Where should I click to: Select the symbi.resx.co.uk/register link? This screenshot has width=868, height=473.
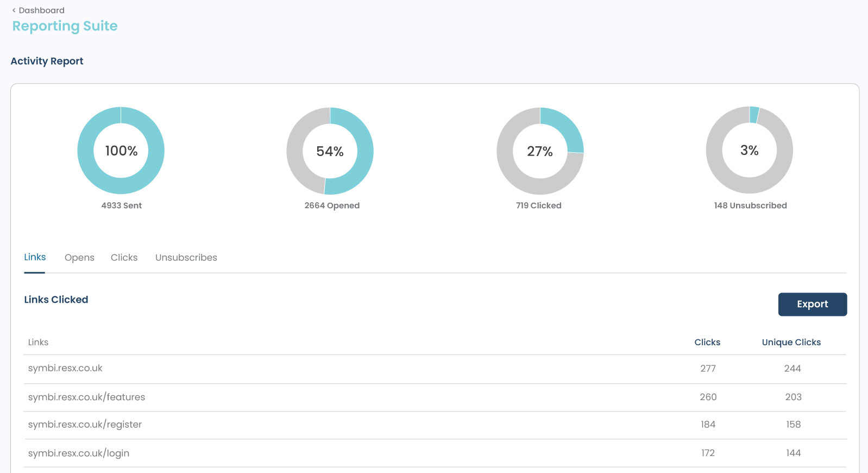(x=85, y=425)
